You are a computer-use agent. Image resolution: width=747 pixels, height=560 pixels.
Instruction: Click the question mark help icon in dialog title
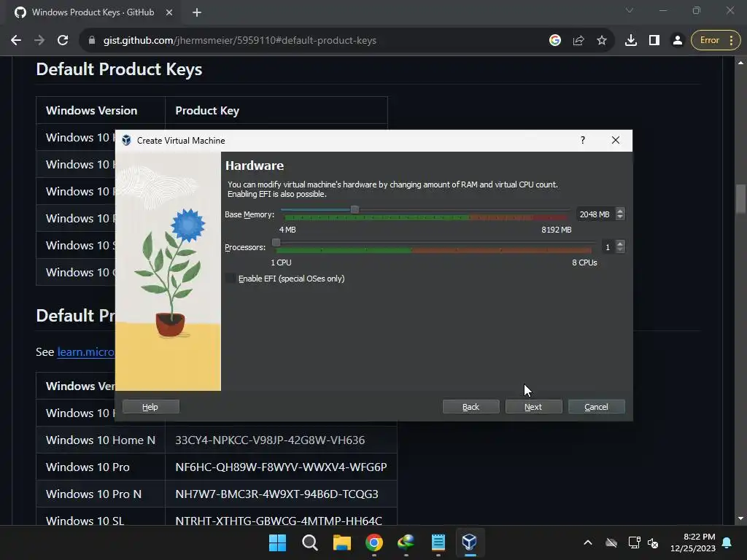coord(583,140)
